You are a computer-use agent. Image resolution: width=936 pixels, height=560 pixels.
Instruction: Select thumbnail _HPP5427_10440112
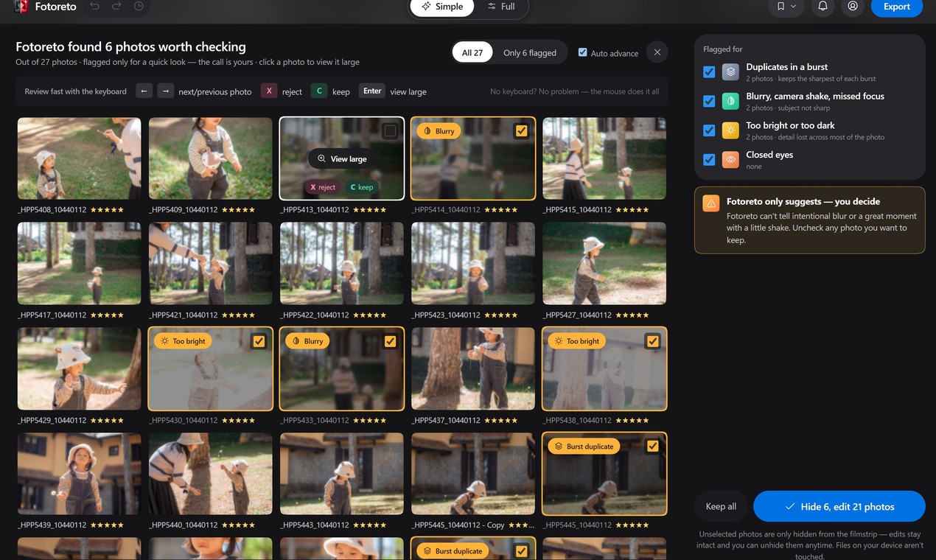604,264
